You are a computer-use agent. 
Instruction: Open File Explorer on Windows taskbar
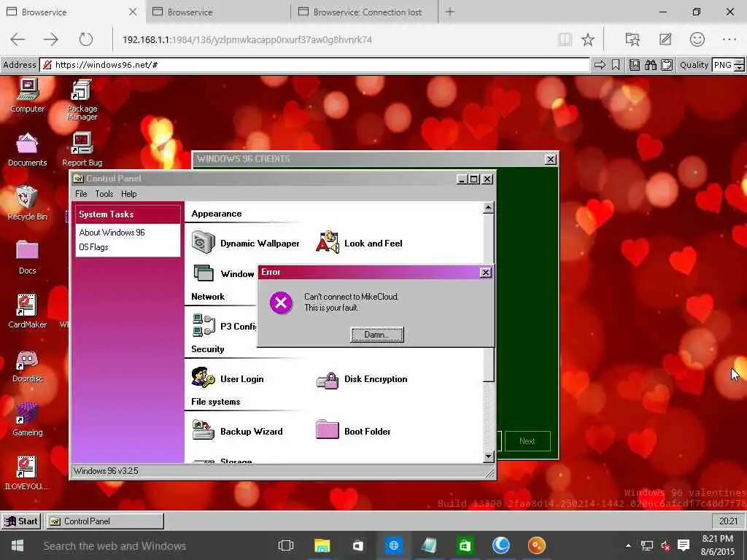point(322,545)
